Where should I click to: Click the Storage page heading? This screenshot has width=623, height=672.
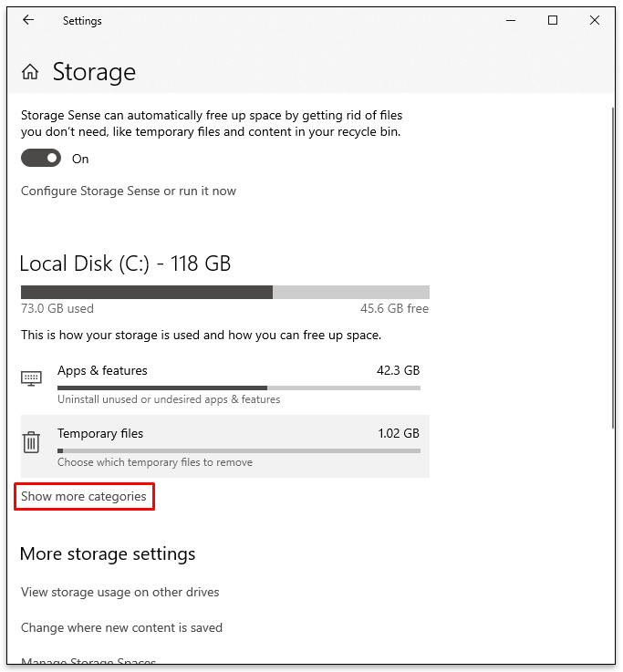[x=94, y=71]
